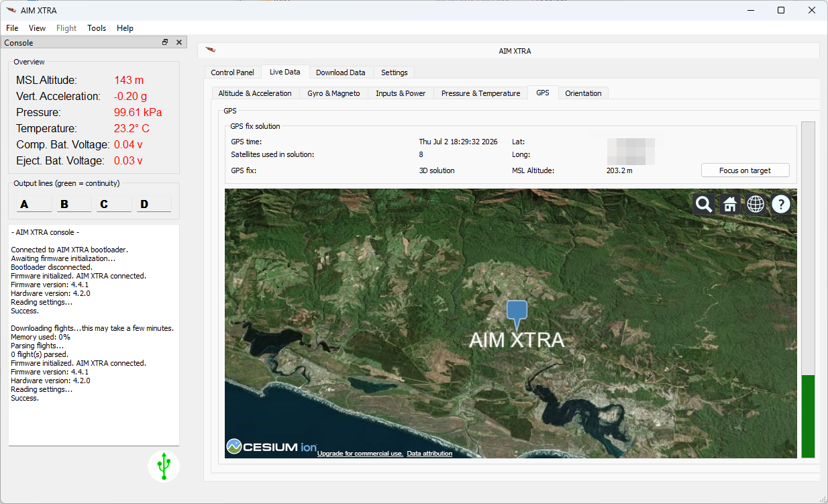
Task: Click the Temperature 23.2° C value
Action: [x=132, y=128]
